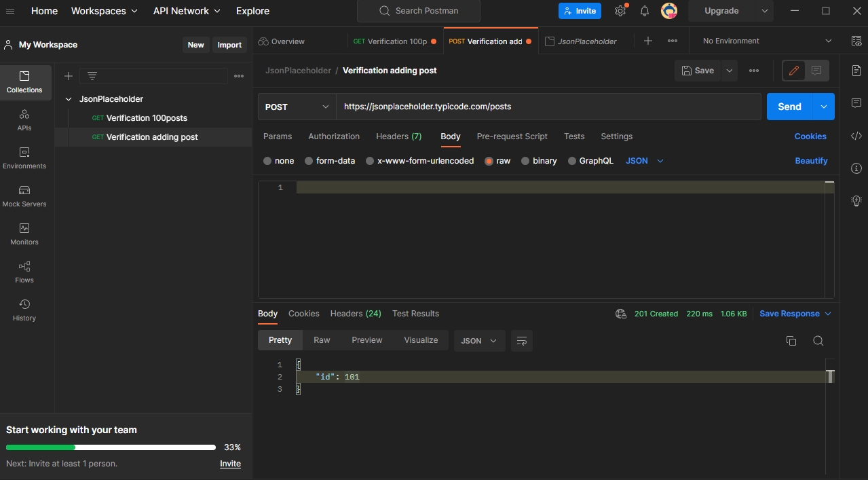The image size is (868, 480).
Task: Open the settings gear icon
Action: coord(620,11)
